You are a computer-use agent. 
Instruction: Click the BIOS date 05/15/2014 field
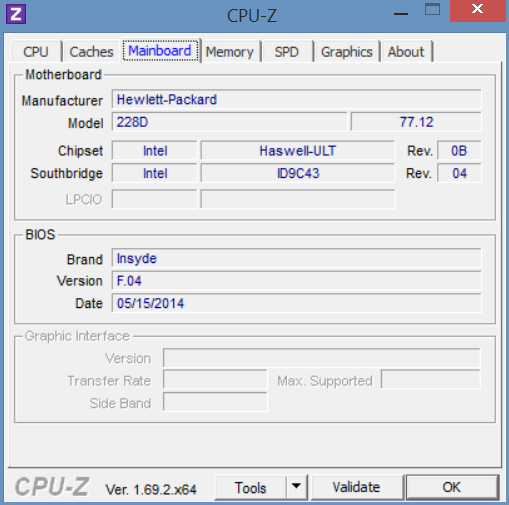[x=296, y=303]
